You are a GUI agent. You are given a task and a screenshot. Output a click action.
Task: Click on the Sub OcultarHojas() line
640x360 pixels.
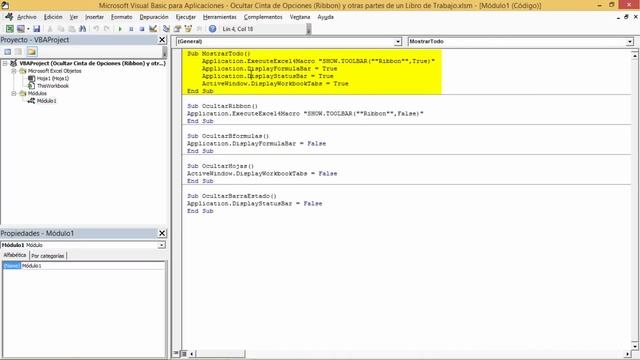(x=220, y=166)
